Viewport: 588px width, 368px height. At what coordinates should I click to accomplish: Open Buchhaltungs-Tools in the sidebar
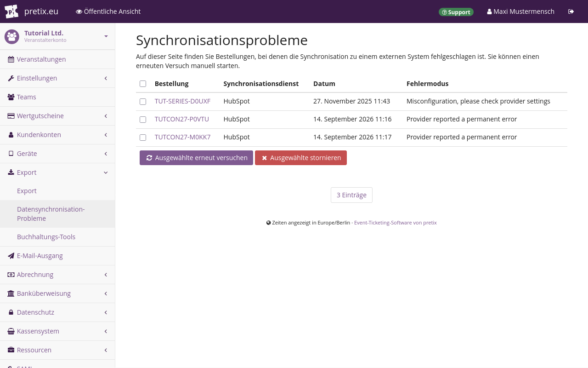pyautogui.click(x=57, y=237)
